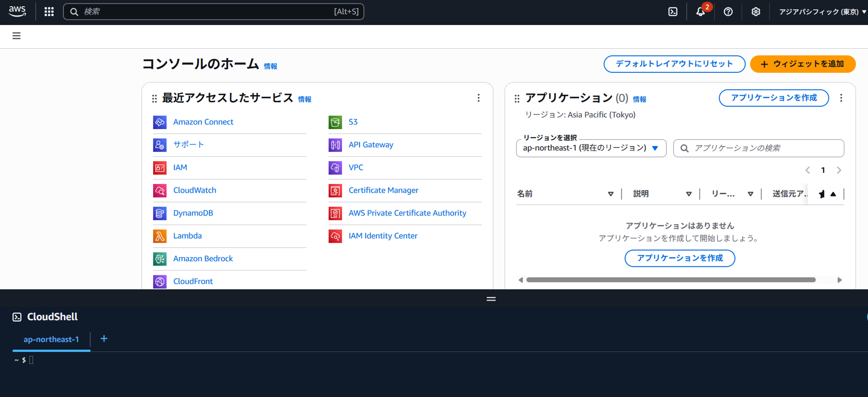Screen dimensions: 868x397
Task: Click ウィジェットを追加 button
Action: pos(803,64)
